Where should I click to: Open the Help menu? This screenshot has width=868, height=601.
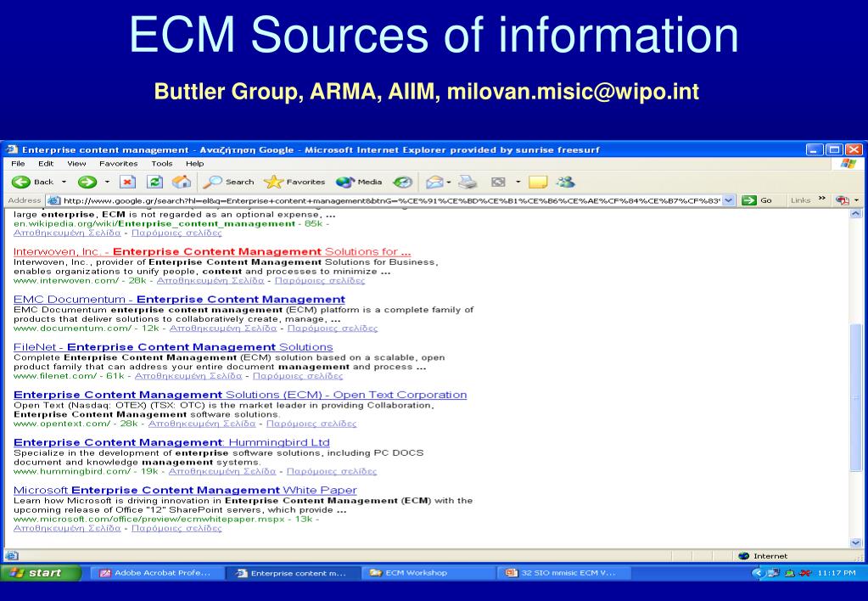tap(194, 163)
